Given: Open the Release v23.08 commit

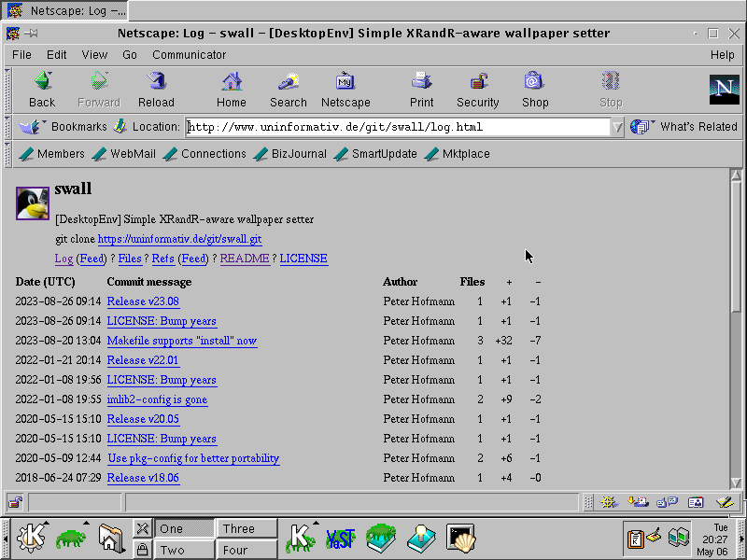Looking at the screenshot, I should point(143,301).
